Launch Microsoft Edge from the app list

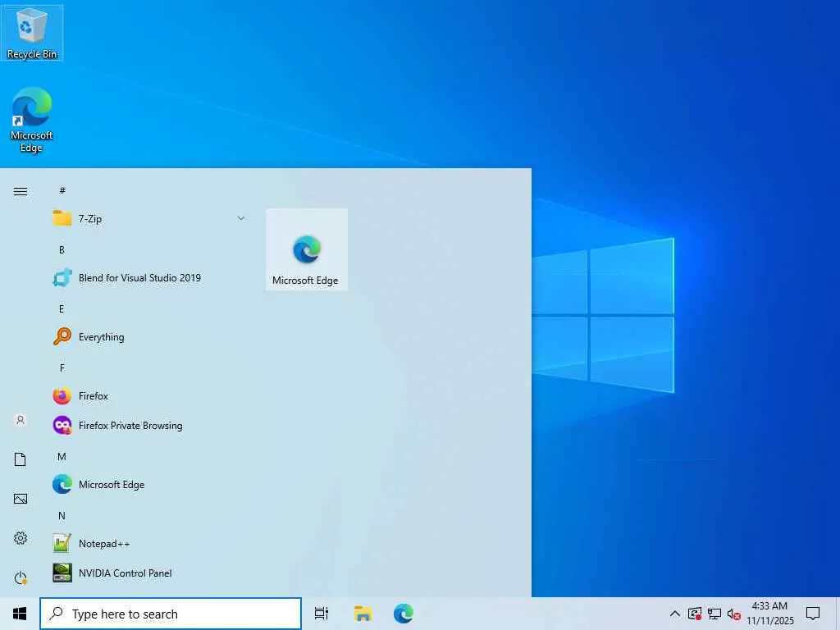pyautogui.click(x=149, y=484)
